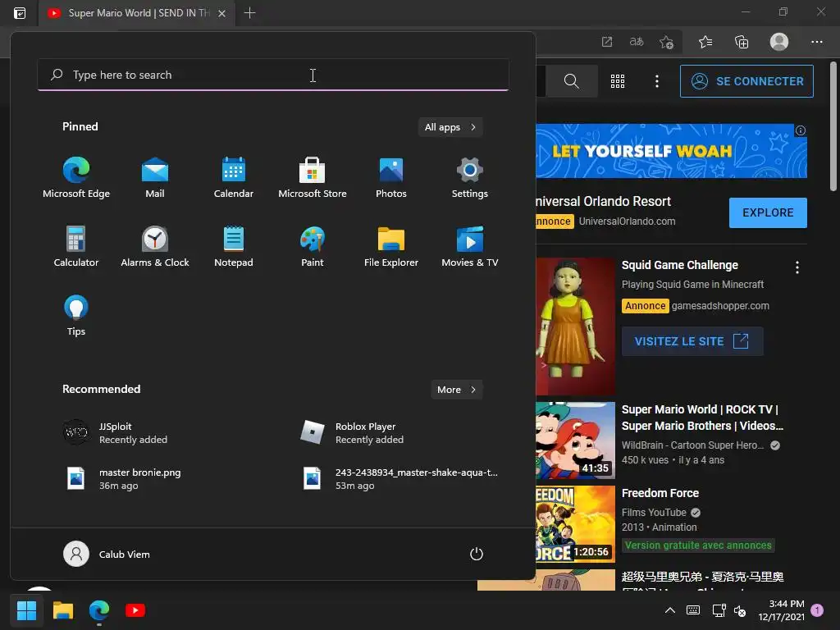Open Edge tab actions menu icon

pos(20,13)
